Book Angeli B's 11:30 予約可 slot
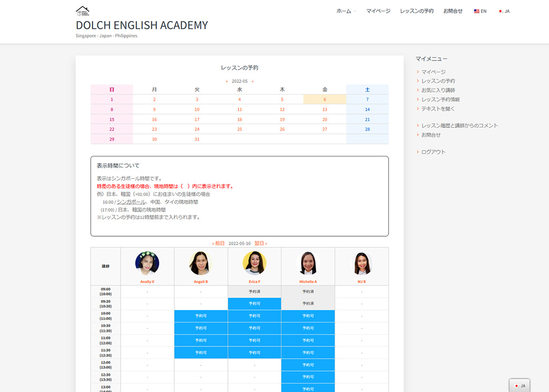The width and height of the screenshot is (549, 392). click(201, 352)
